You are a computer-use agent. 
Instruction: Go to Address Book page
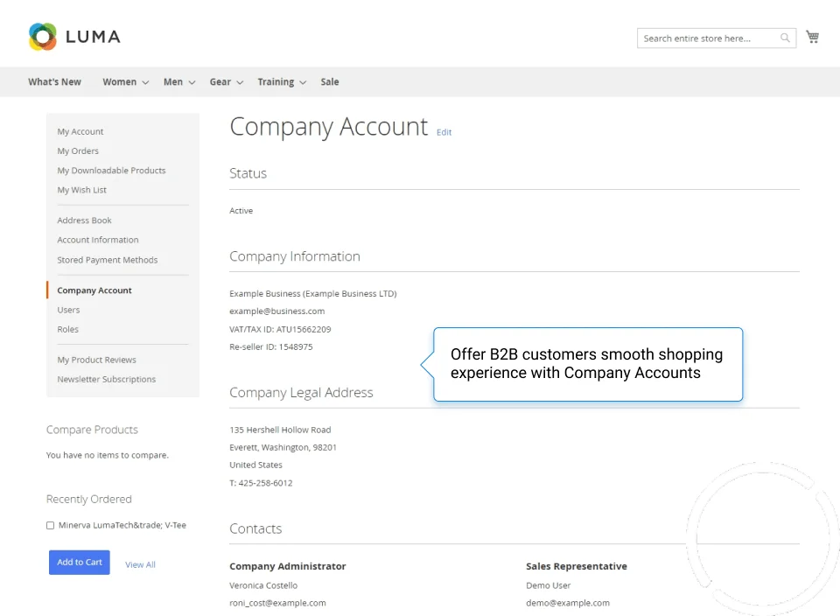pyautogui.click(x=84, y=220)
